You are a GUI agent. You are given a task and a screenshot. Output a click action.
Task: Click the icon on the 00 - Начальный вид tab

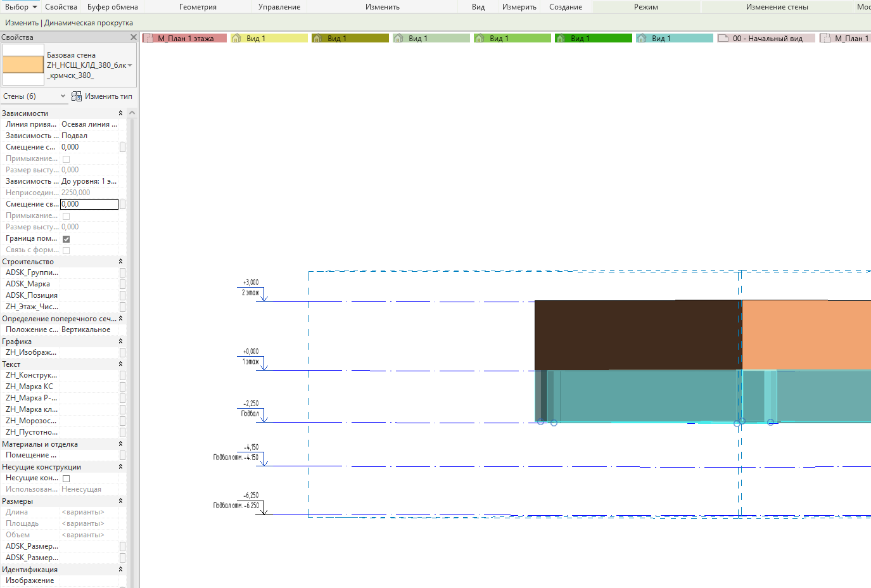point(723,38)
